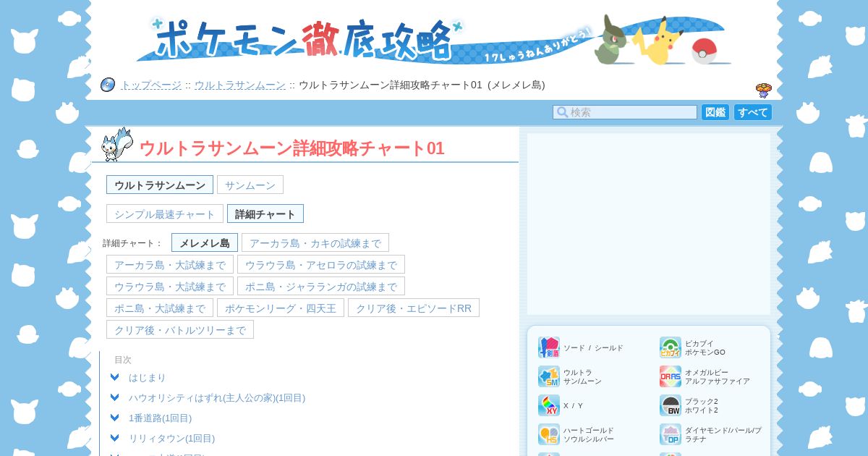
Task: Open ウラウラ島・大試練まで tab
Action: (x=170, y=286)
